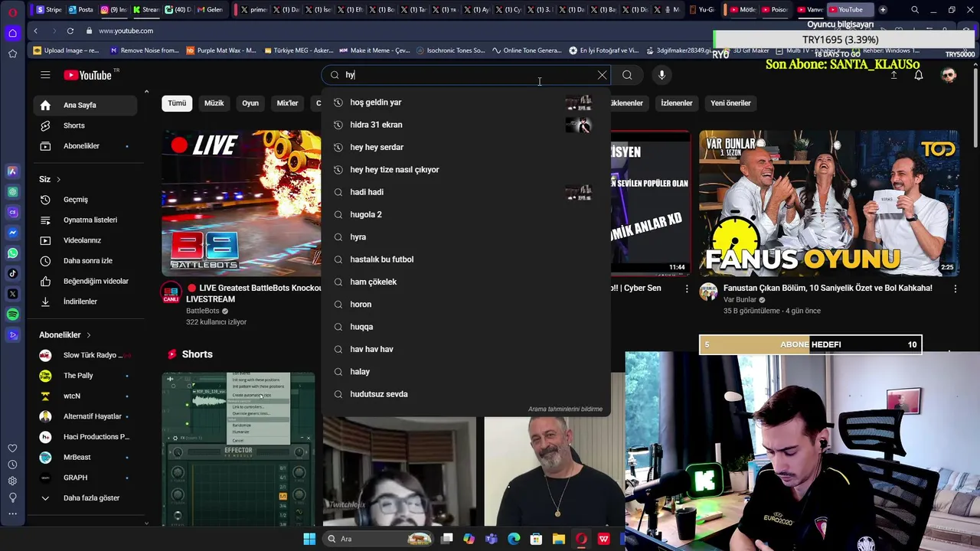This screenshot has height=551, width=980.
Task: Open the Windows Start menu
Action: [x=309, y=539]
